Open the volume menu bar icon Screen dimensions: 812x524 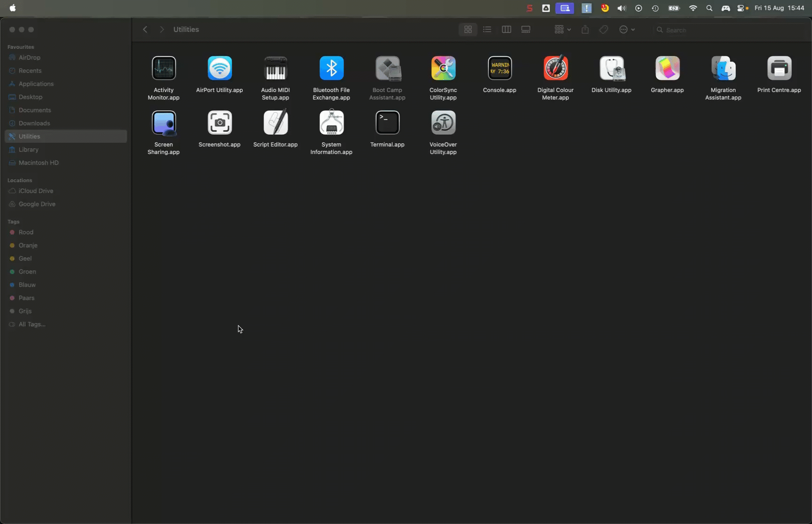point(622,8)
